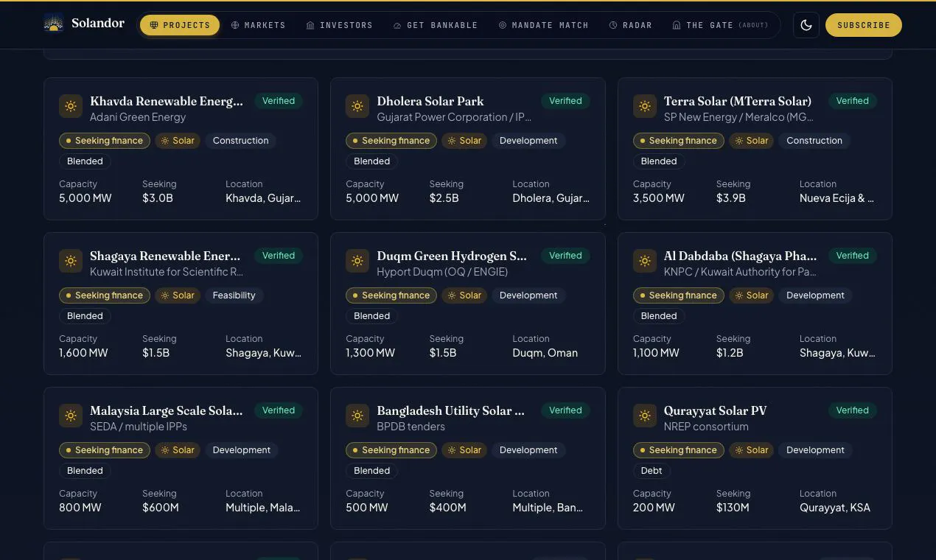
Task: Switch to Get Bankable tab
Action: click(436, 25)
